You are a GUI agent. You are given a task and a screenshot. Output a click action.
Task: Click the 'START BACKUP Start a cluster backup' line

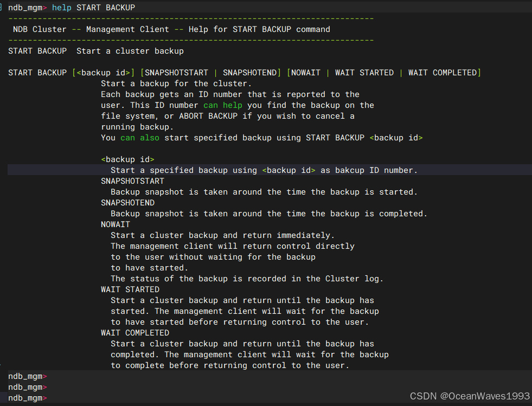[x=96, y=51]
